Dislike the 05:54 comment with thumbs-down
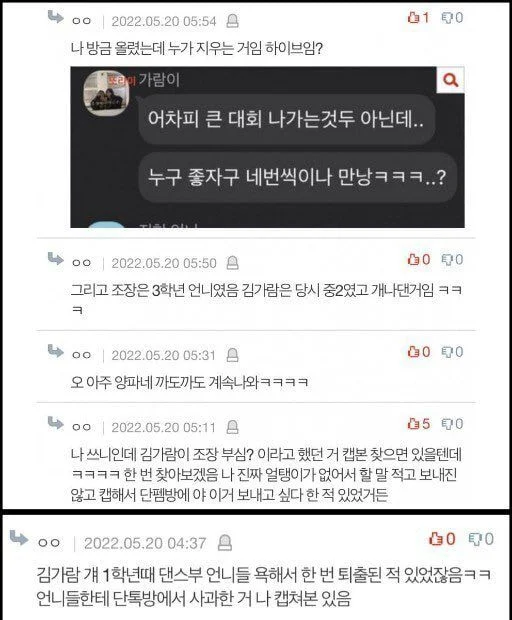The image size is (512, 620). click(452, 17)
